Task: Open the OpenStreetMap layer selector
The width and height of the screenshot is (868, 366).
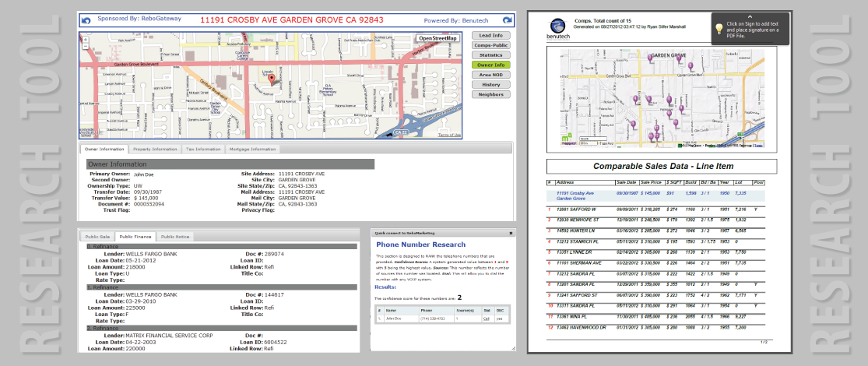Action: 438,38
